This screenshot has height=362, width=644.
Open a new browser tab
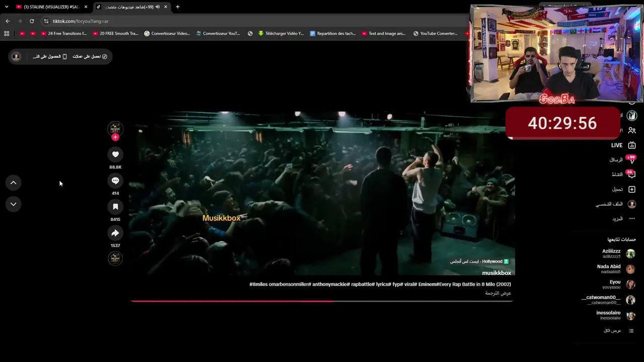pyautogui.click(x=178, y=7)
